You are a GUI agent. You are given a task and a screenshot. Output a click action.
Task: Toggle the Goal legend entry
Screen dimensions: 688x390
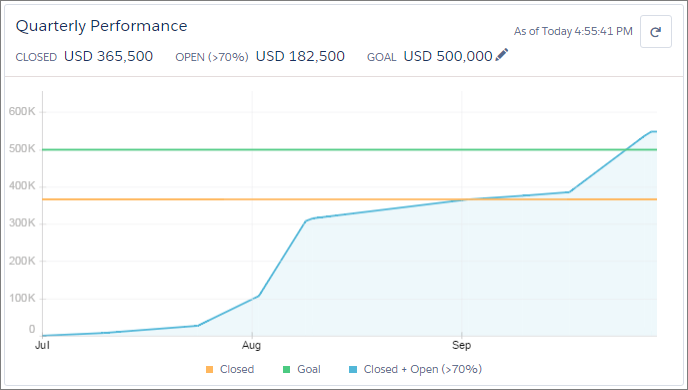pos(302,369)
